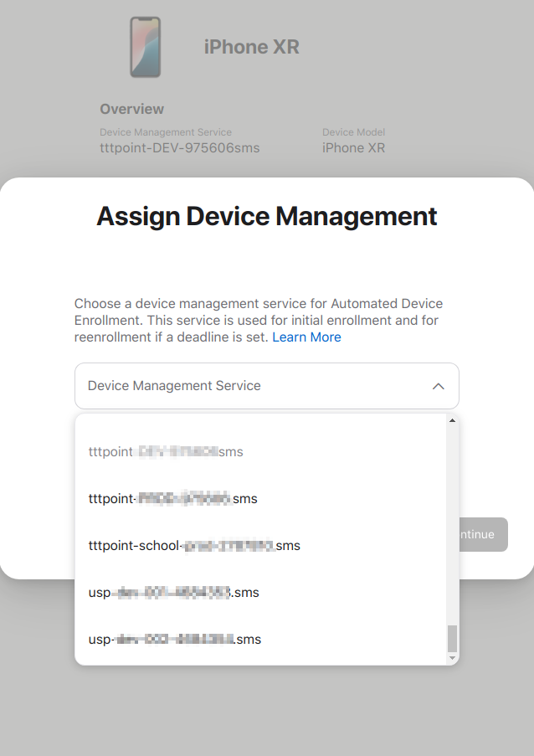Open the Learn More link
Screen dimensions: 534x756
(x=306, y=337)
